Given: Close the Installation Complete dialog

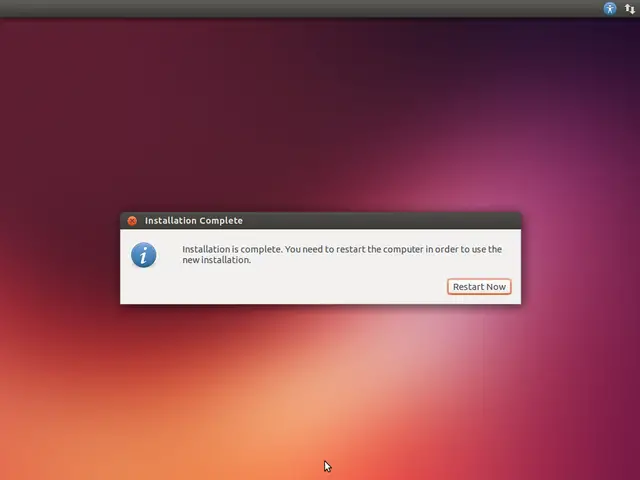Looking at the screenshot, I should [x=132, y=221].
